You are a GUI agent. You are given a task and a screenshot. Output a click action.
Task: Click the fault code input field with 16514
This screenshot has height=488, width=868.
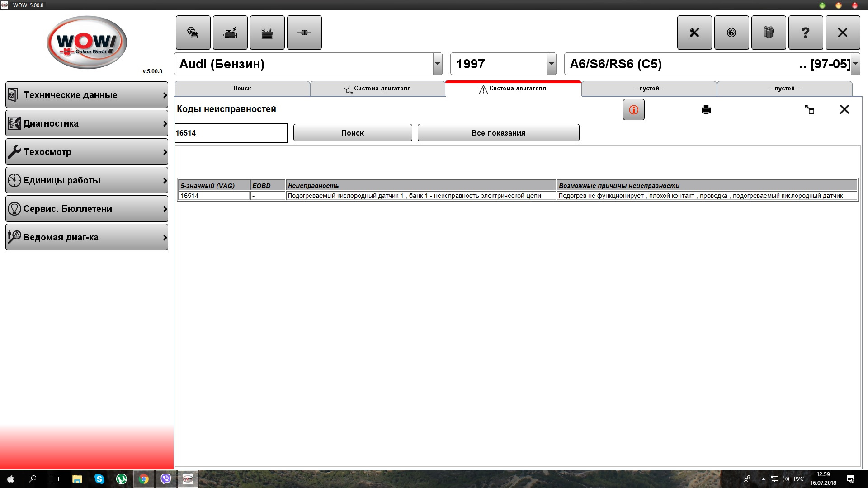tap(231, 133)
